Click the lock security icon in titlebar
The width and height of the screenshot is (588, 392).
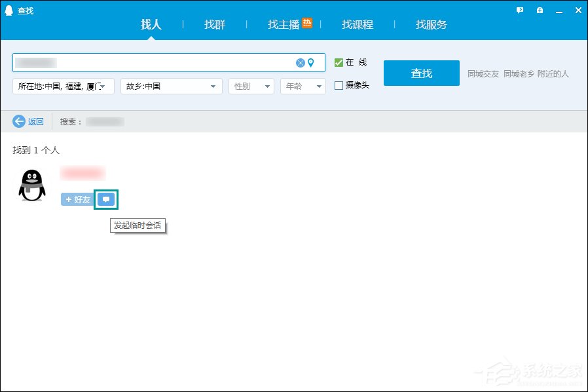pyautogui.click(x=538, y=10)
